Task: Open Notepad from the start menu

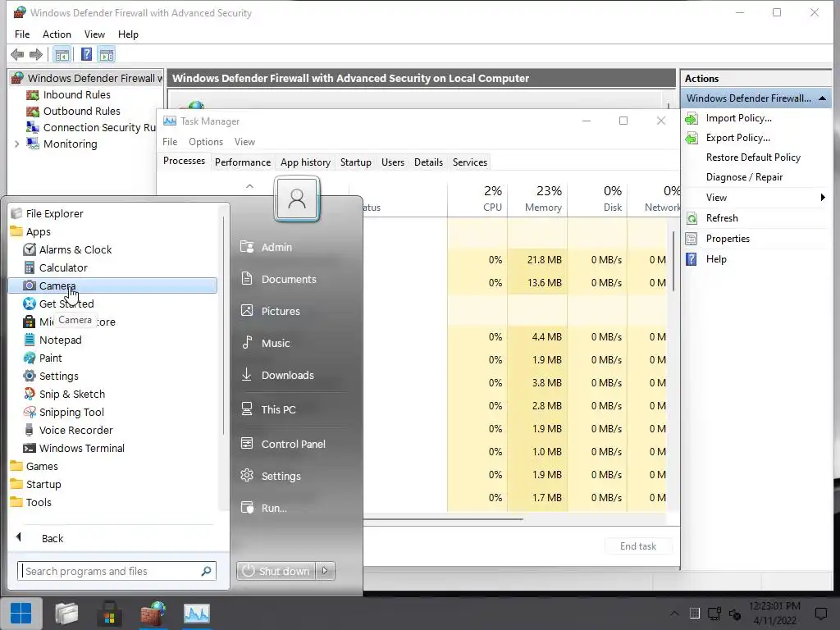Action: (x=60, y=340)
